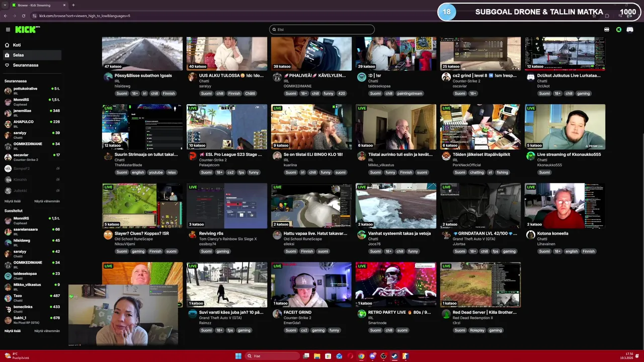
Task: Open the shop icon in Kick header
Action: click(607, 30)
